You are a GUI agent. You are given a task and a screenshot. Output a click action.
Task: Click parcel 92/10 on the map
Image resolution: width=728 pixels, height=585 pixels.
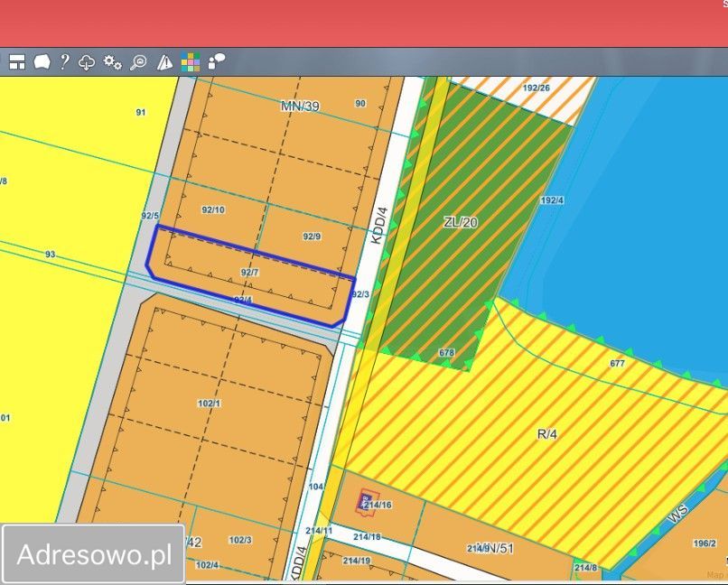tap(213, 209)
